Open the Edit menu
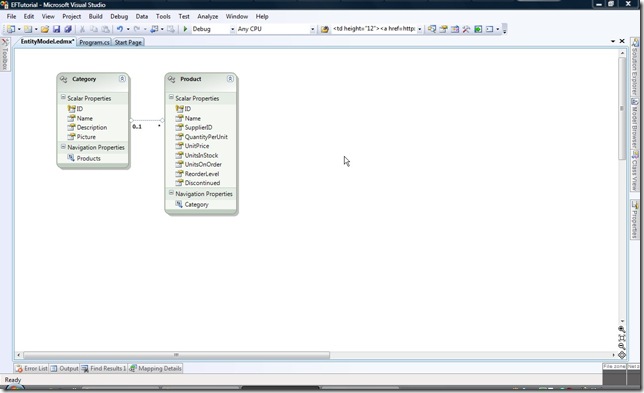 coord(29,16)
